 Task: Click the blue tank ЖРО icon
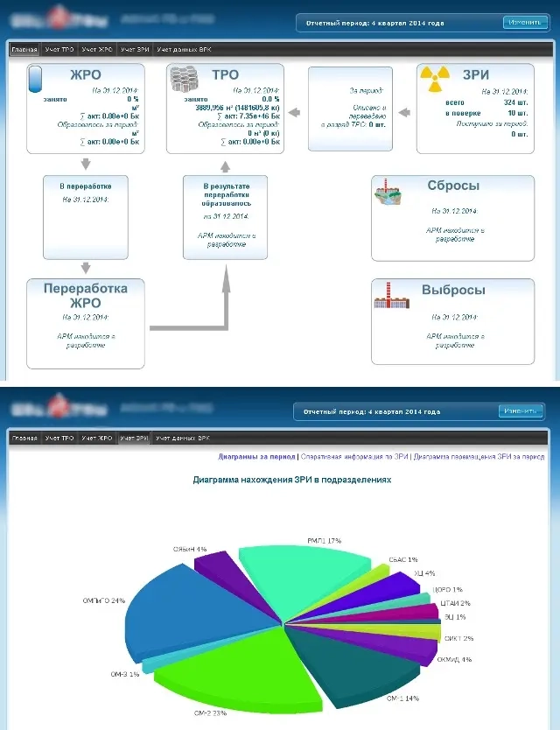[x=36, y=79]
